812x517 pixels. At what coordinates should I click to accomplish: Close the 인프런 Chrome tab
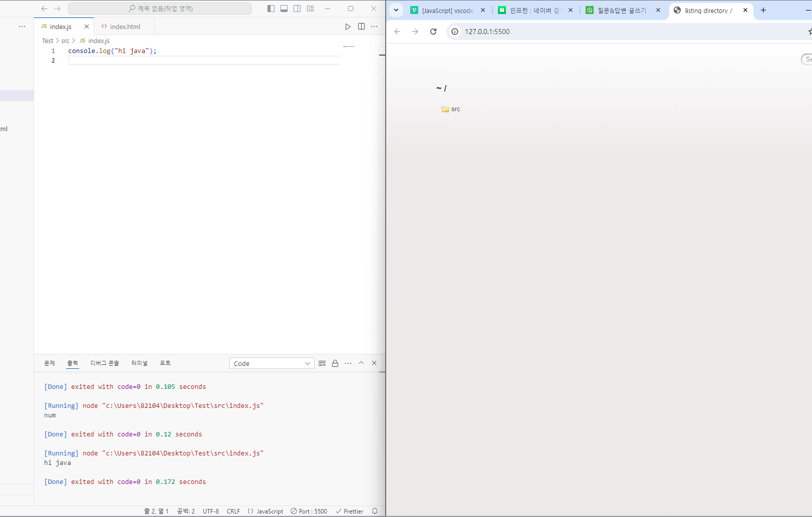tap(571, 10)
